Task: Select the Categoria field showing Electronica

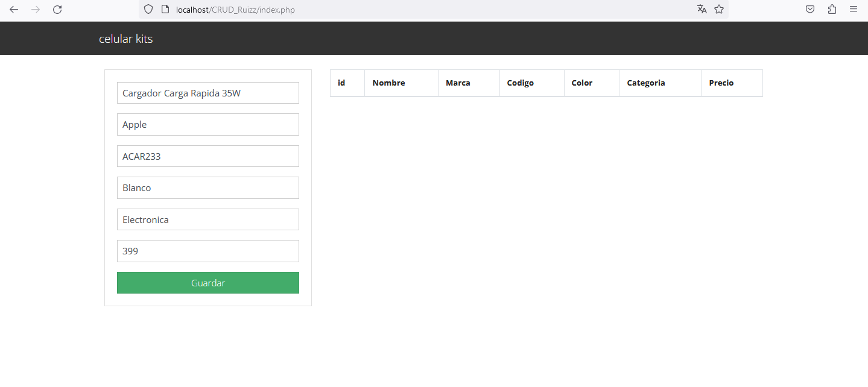Action: (x=207, y=219)
